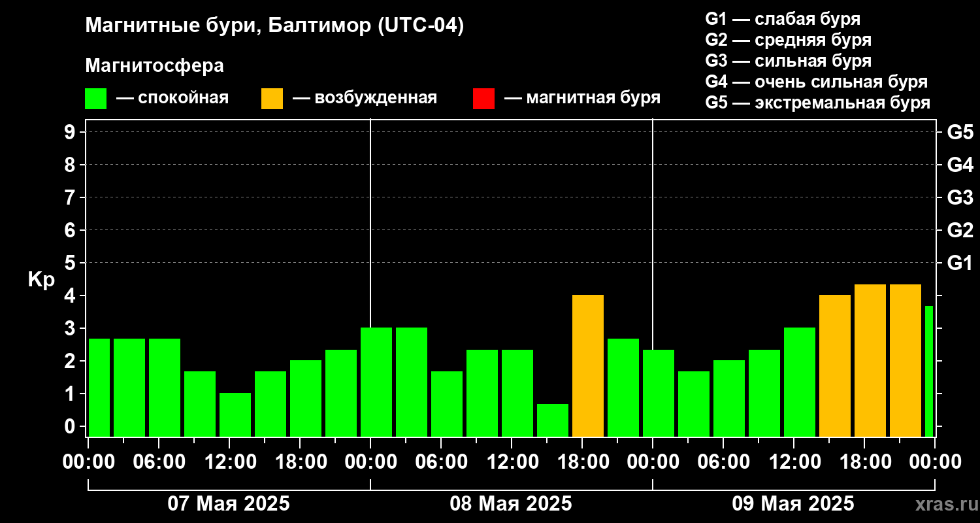Click the 'Kp' axis title
This screenshot has width=980, height=523.
pos(41,280)
